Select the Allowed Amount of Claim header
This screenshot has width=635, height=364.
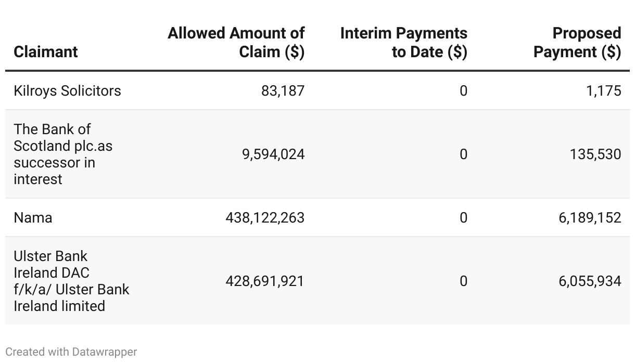pyautogui.click(x=236, y=42)
